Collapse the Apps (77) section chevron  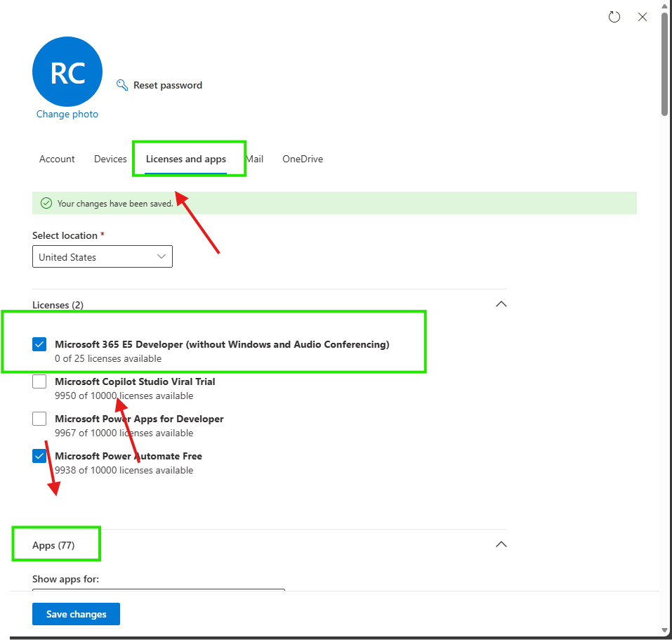(501, 544)
